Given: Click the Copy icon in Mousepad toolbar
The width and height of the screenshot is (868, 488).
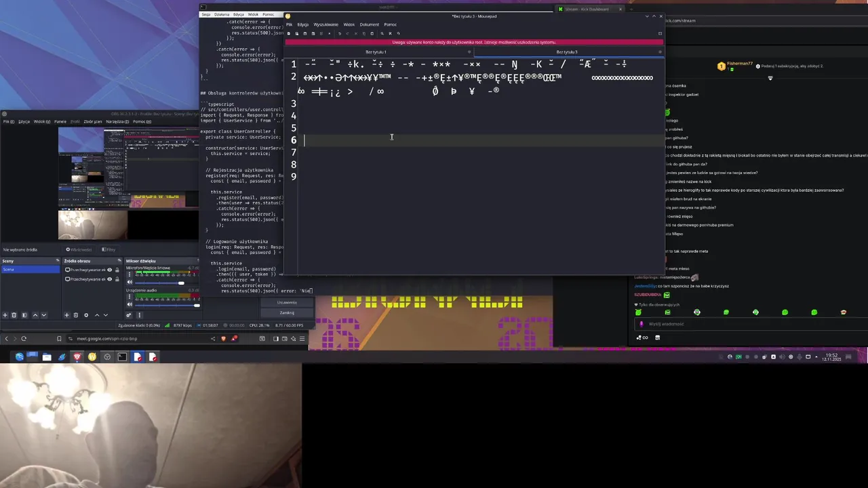Looking at the screenshot, I should point(364,33).
